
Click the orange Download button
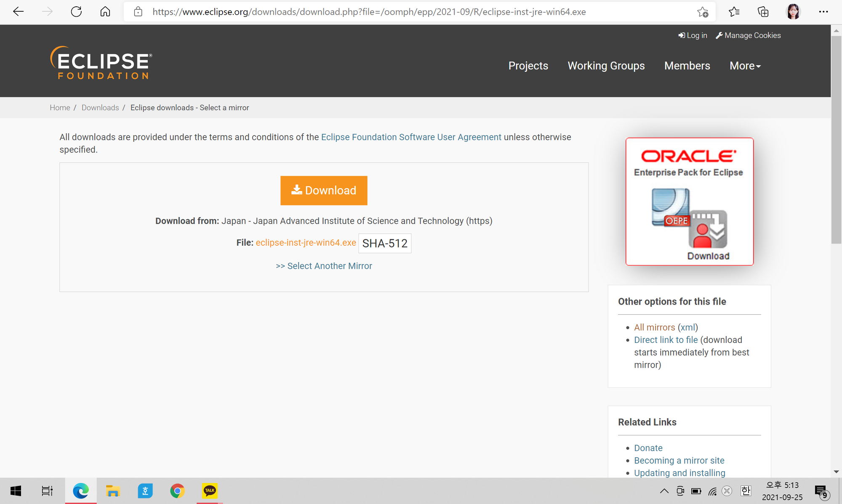(324, 191)
